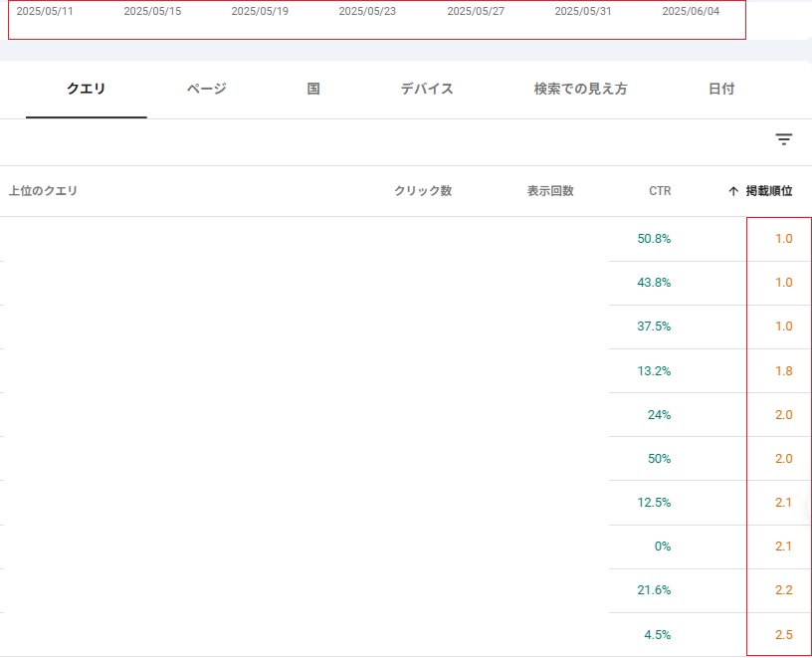This screenshot has width=812, height=658.
Task: Select the row with 13.2% CTR
Action: click(406, 371)
